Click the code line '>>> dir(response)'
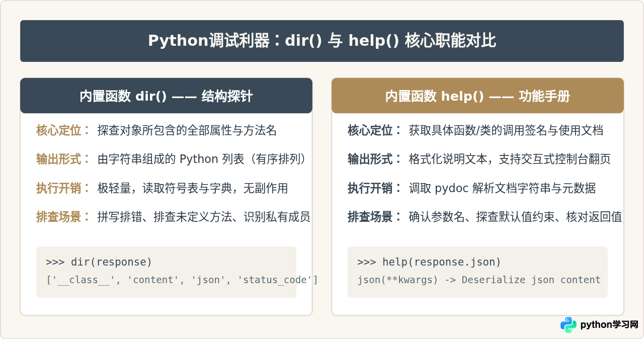Viewport: 644px width, 339px height. coord(99,262)
